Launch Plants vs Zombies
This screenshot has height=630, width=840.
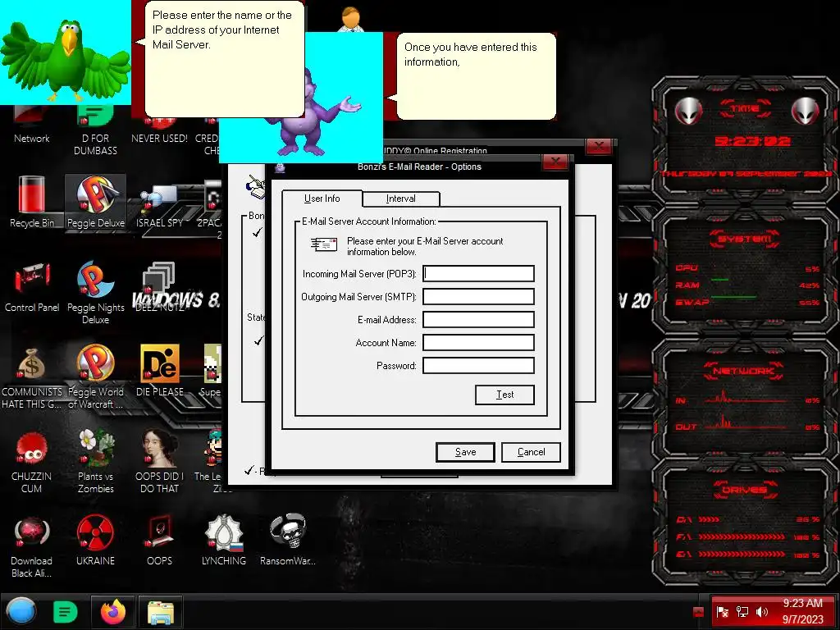(x=95, y=461)
